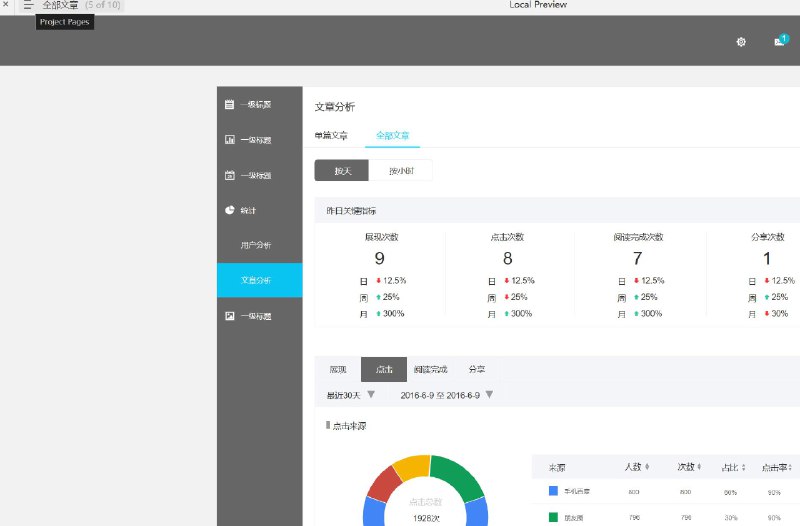This screenshot has height=526, width=800.
Task: Sort table by 点击率 column arrows
Action: (x=790, y=467)
